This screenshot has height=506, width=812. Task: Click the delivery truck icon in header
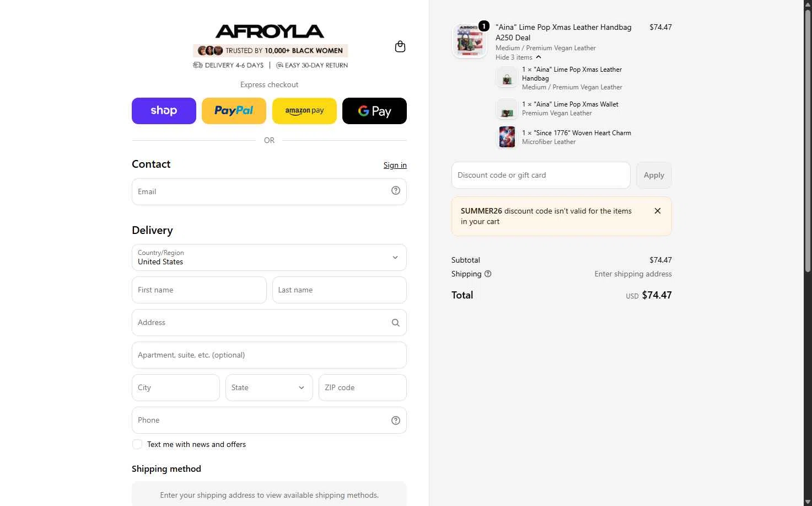pyautogui.click(x=197, y=65)
